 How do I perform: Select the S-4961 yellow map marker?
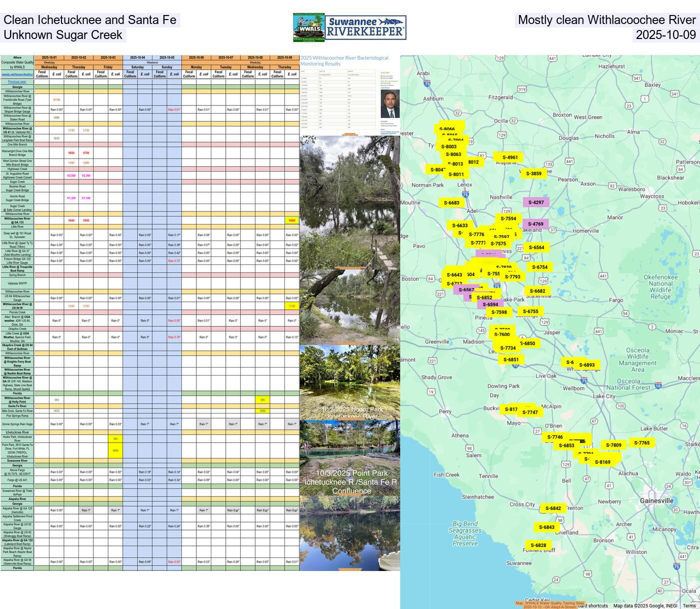pyautogui.click(x=510, y=157)
